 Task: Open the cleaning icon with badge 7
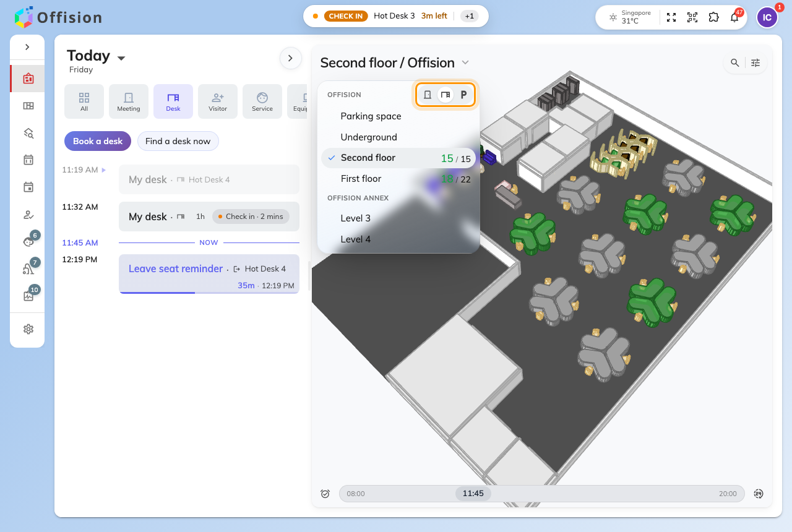coord(28,268)
